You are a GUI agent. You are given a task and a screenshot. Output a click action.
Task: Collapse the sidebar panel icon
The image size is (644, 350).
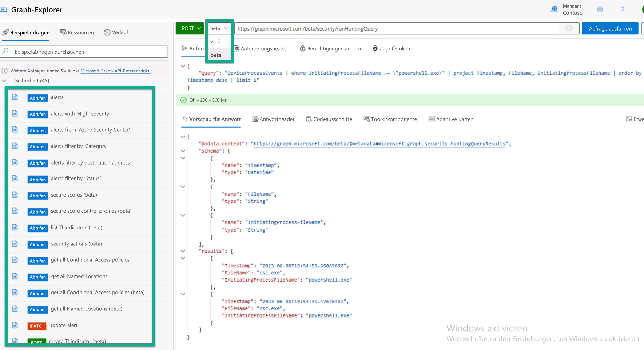click(x=4, y=10)
